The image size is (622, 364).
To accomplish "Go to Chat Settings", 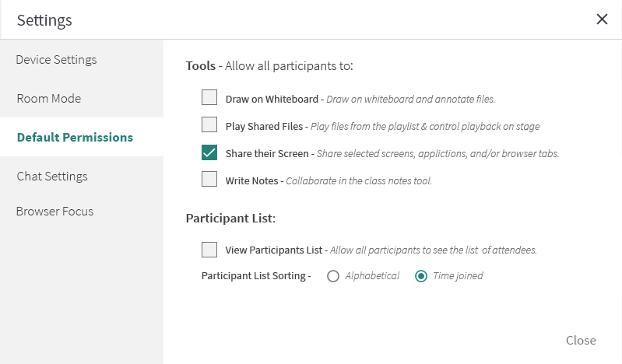I will tap(52, 177).
